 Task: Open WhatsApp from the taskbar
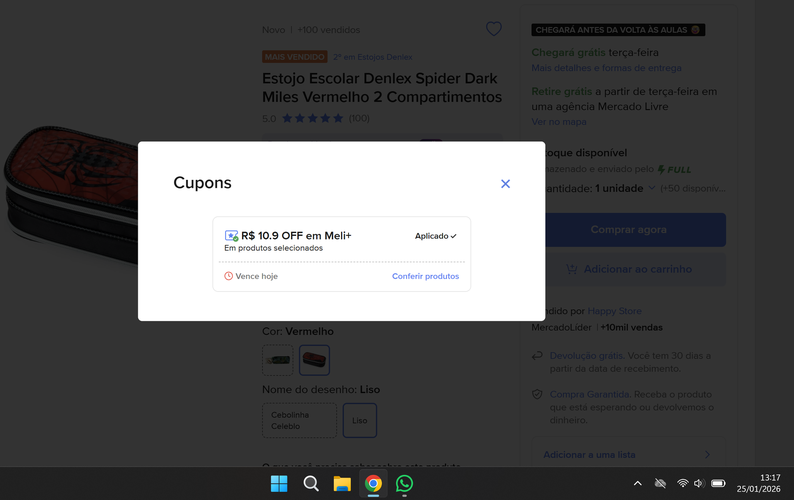pos(405,484)
